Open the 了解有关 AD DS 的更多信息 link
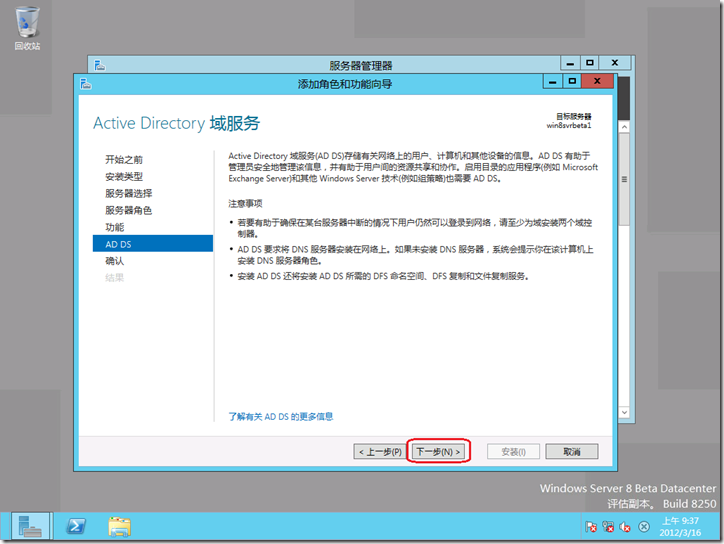724x544 pixels. (281, 417)
